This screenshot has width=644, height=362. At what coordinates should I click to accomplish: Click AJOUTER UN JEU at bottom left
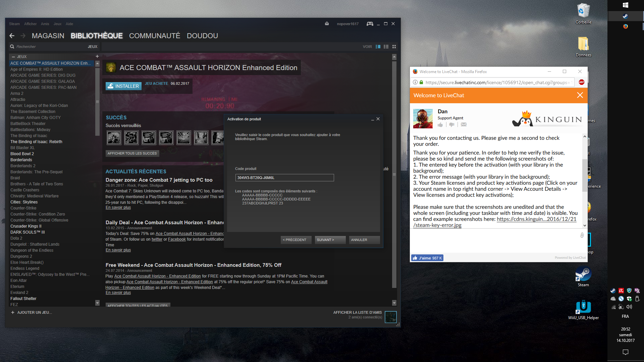(31, 312)
